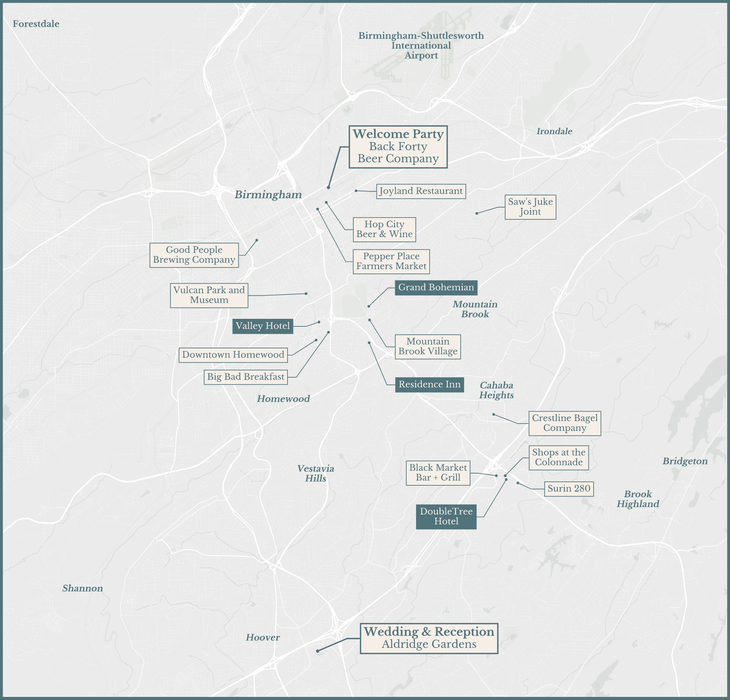Select the Crestline Bagel Company label
The width and height of the screenshot is (730, 700).
pos(565,423)
